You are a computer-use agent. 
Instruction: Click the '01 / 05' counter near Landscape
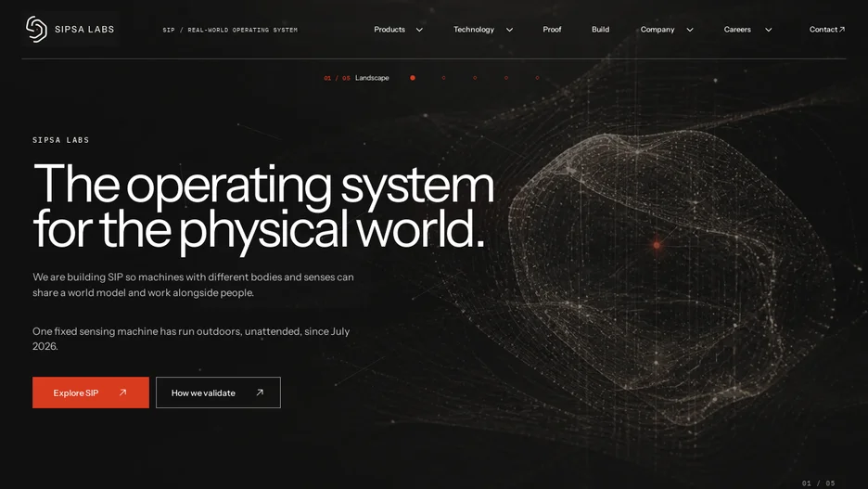click(338, 78)
